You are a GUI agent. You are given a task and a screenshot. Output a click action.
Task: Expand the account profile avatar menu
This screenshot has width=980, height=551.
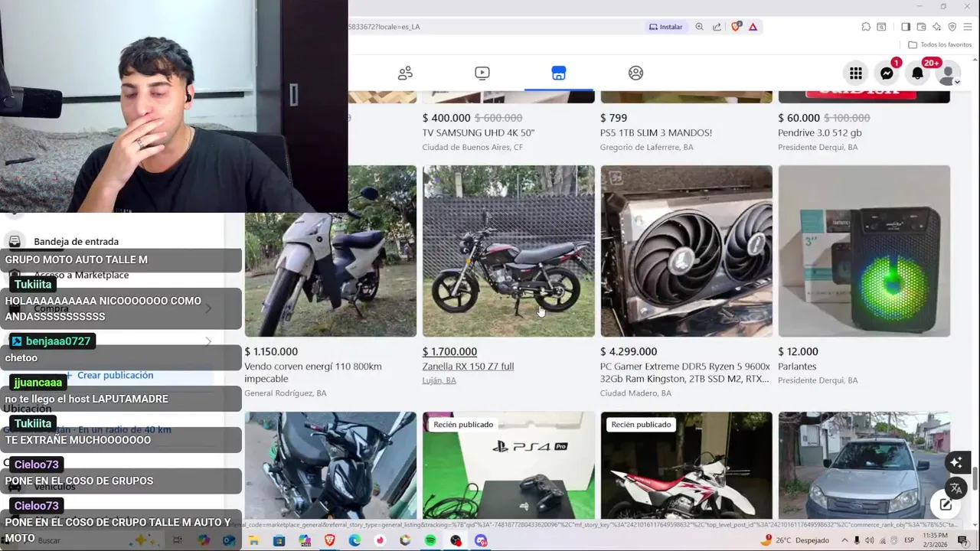[x=948, y=73]
